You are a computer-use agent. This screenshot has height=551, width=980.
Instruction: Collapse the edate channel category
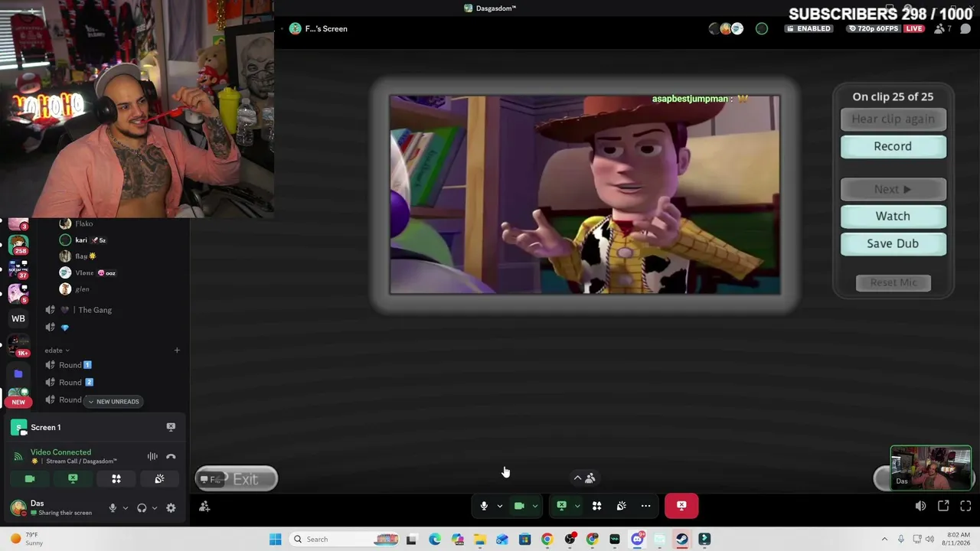pos(57,350)
